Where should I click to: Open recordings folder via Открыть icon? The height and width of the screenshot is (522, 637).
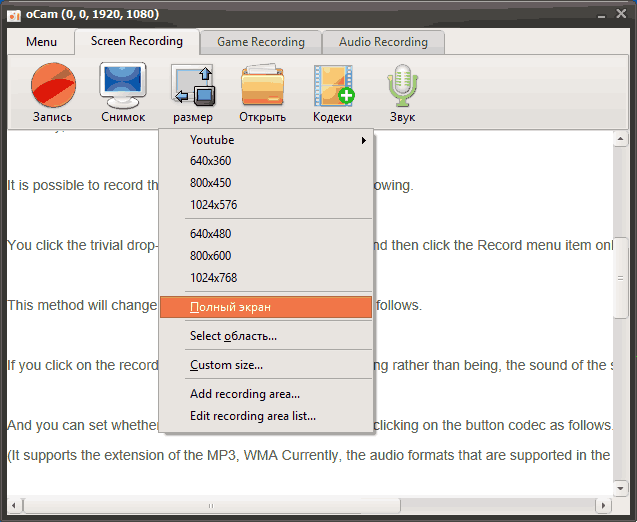pos(262,85)
